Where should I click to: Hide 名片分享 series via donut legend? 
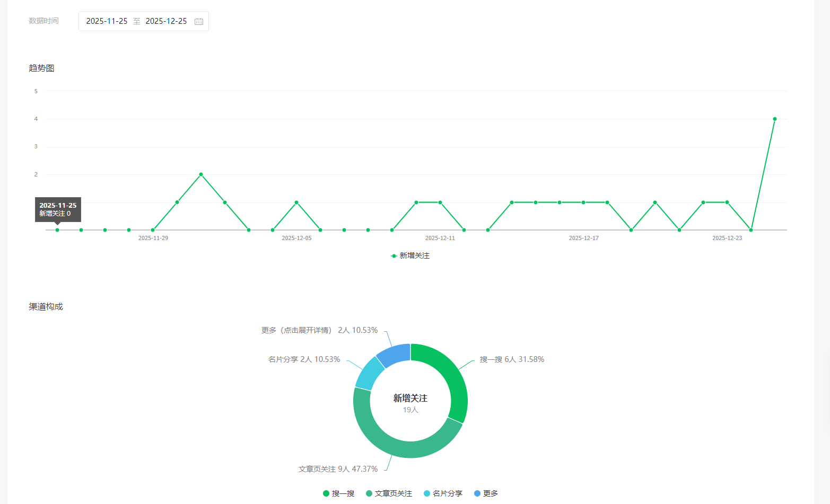(x=443, y=493)
